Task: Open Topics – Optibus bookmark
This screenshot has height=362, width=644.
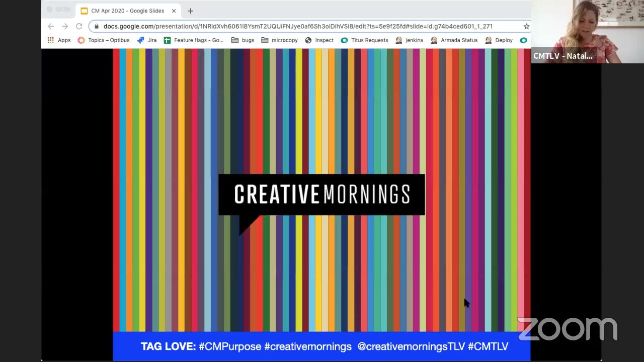Action: [104, 40]
